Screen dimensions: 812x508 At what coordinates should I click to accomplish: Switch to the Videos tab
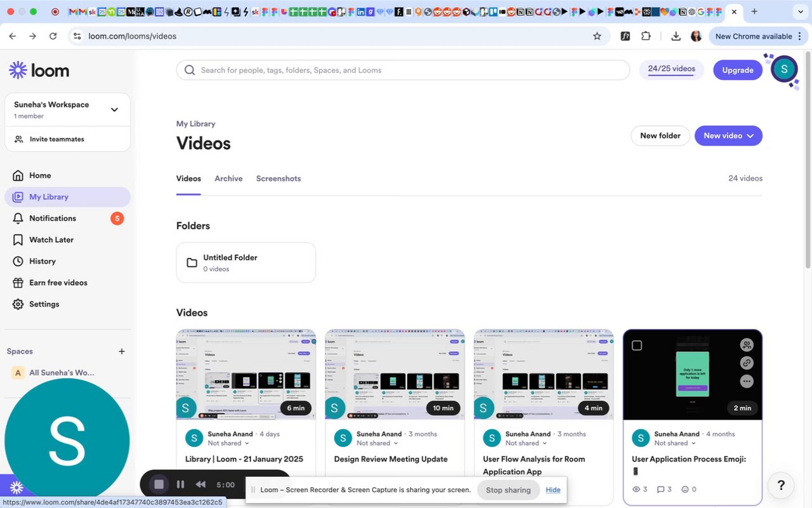(x=188, y=178)
